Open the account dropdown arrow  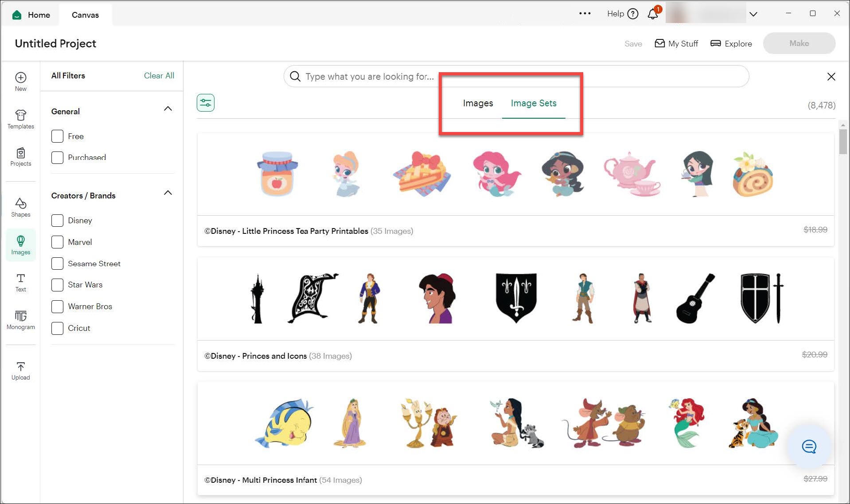pyautogui.click(x=753, y=14)
